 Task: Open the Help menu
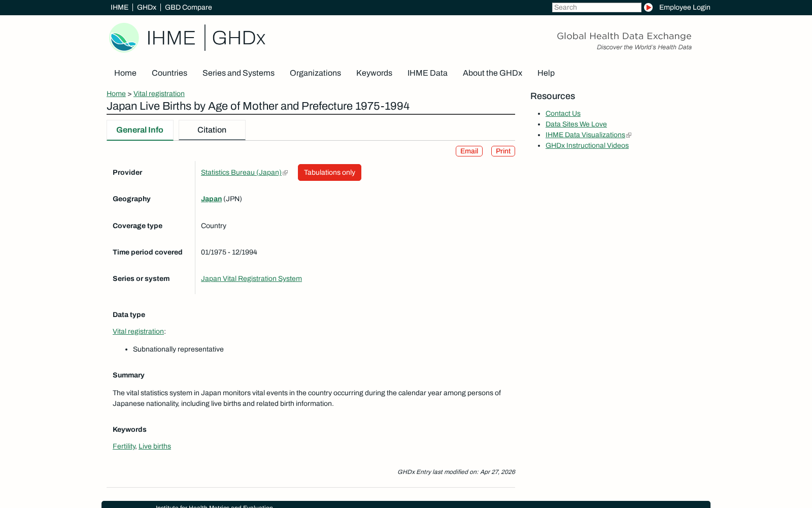546,73
